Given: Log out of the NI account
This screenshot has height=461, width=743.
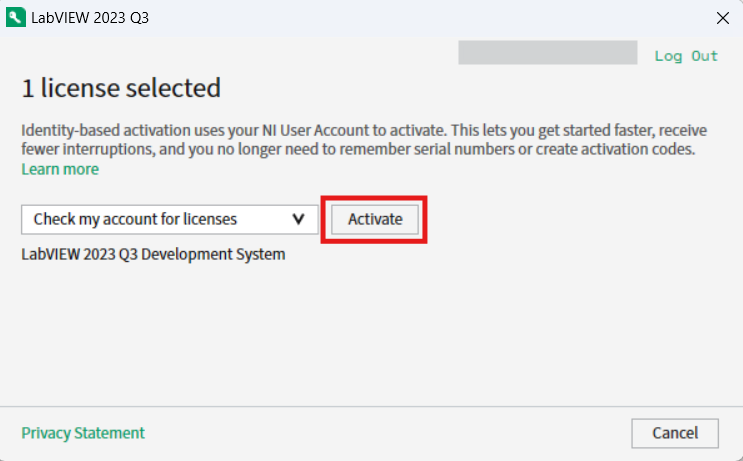Looking at the screenshot, I should click(x=686, y=56).
